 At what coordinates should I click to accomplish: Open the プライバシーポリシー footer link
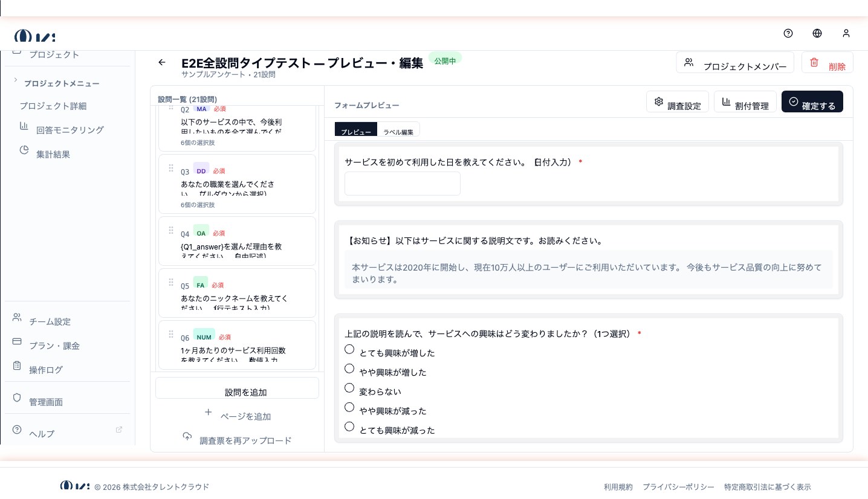point(678,487)
